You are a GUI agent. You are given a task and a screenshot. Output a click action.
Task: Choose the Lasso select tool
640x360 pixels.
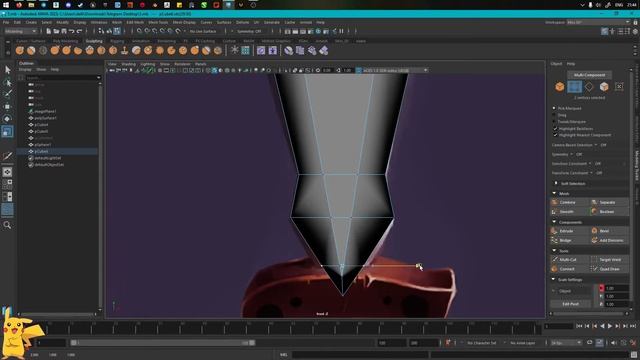coord(7,82)
